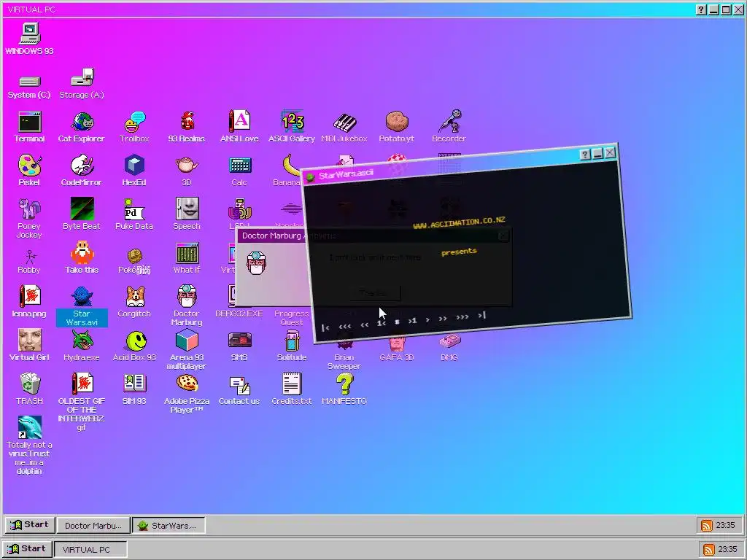Viewport: 747px width, 560px height.
Task: Click the double rewind button in StarWars player
Action: tap(365, 324)
